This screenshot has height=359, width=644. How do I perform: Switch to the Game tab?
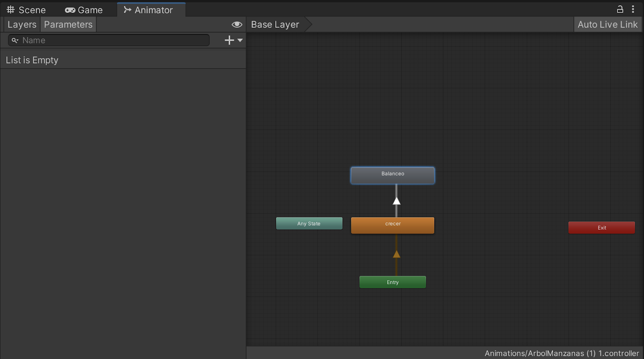(84, 10)
